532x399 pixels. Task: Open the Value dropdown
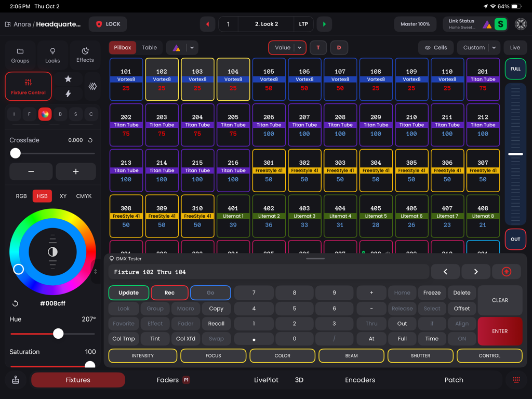click(x=287, y=47)
